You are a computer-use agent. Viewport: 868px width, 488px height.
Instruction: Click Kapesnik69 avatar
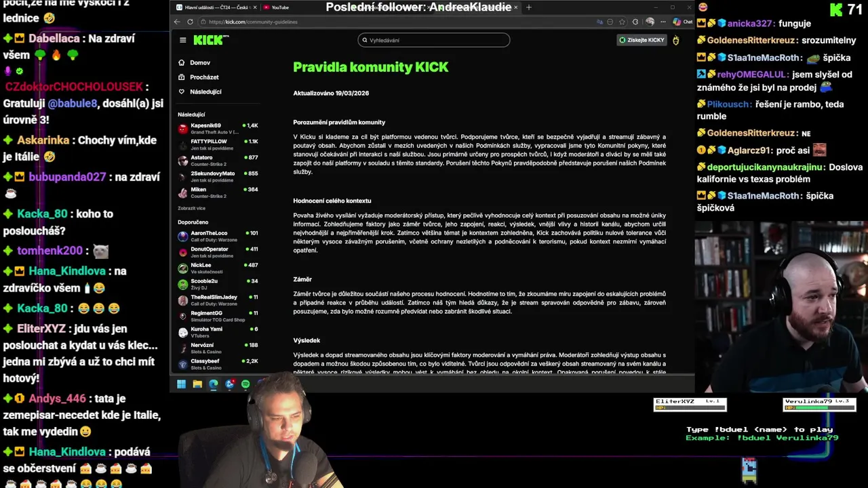pyautogui.click(x=182, y=128)
